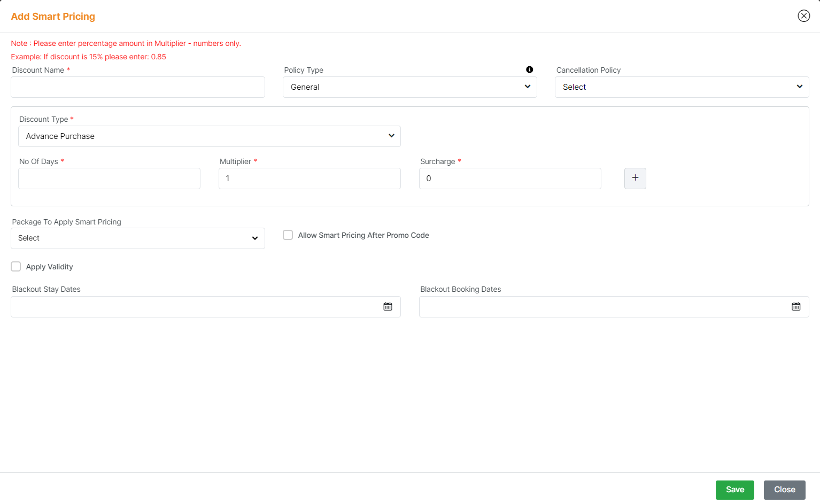Image resolution: width=820 pixels, height=504 pixels.
Task: Open the Policy Type dropdown showing General
Action: tap(409, 87)
